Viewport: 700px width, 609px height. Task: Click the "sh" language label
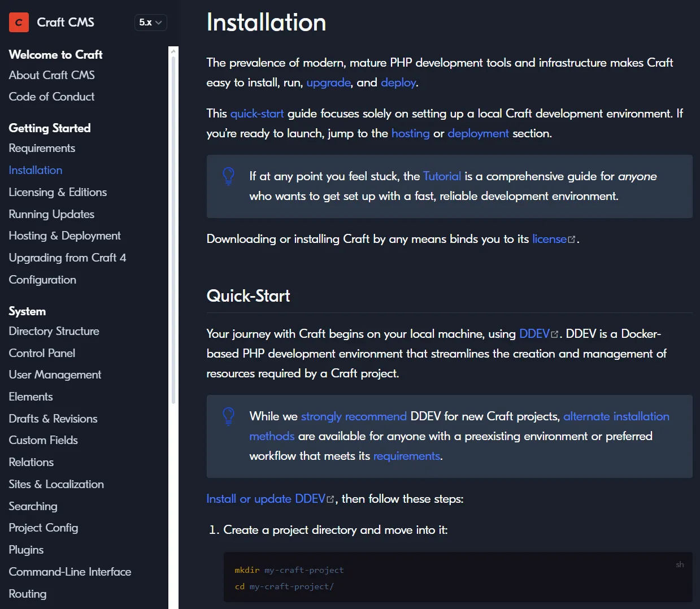coord(680,564)
